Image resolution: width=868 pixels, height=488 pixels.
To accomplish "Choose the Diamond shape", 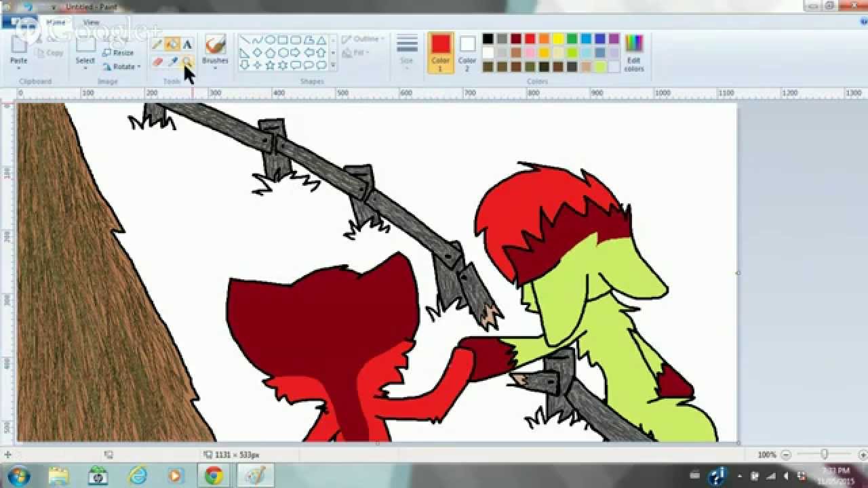I will point(257,53).
